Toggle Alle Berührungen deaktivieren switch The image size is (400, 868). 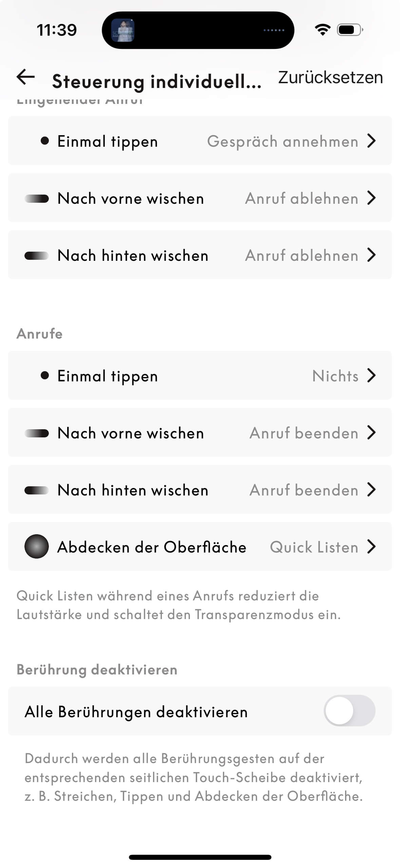(x=349, y=711)
